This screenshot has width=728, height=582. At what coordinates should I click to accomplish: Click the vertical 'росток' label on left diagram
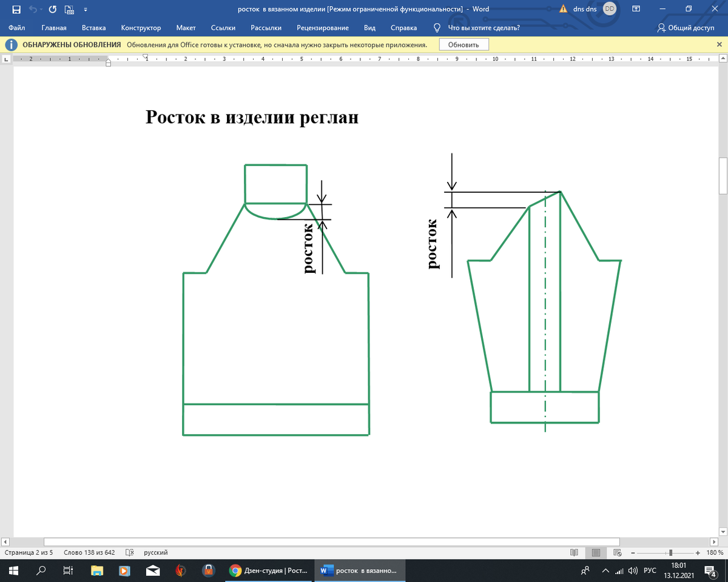(x=309, y=248)
